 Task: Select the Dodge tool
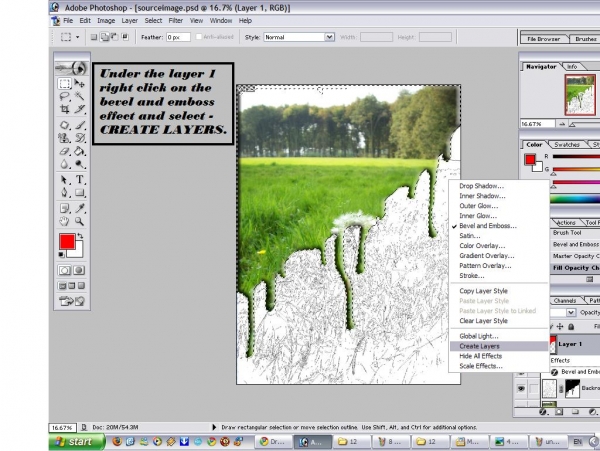[79, 164]
